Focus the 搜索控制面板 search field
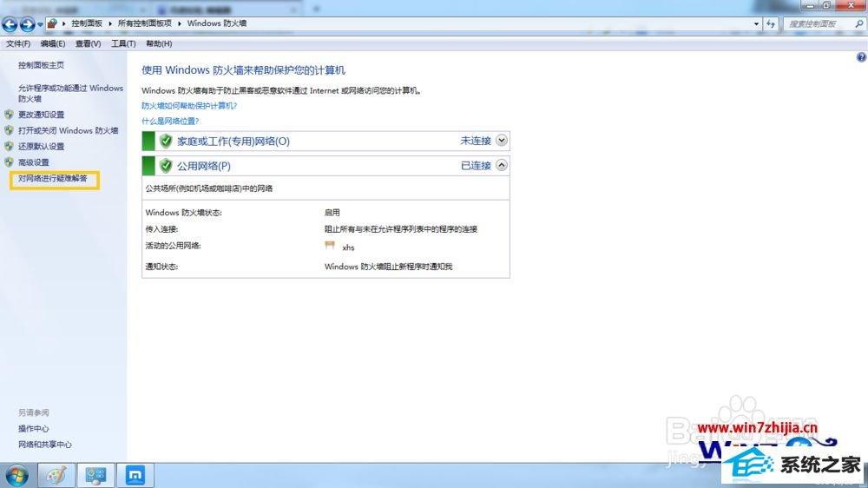The height and width of the screenshot is (488, 868). tap(819, 23)
